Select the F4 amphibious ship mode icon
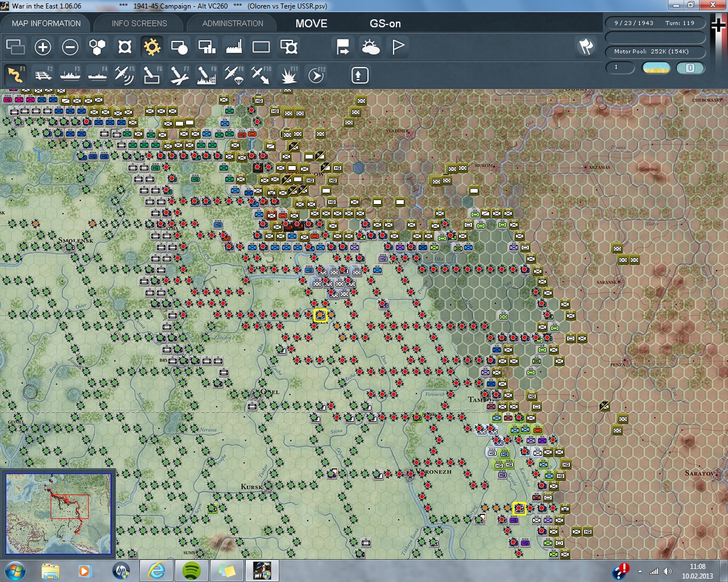Image resolution: width=728 pixels, height=582 pixels. (x=97, y=75)
